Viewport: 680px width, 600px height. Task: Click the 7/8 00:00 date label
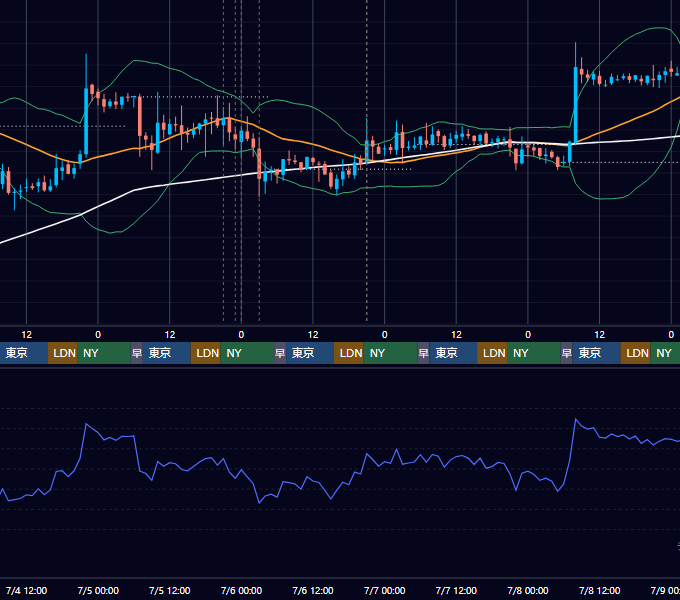click(528, 590)
